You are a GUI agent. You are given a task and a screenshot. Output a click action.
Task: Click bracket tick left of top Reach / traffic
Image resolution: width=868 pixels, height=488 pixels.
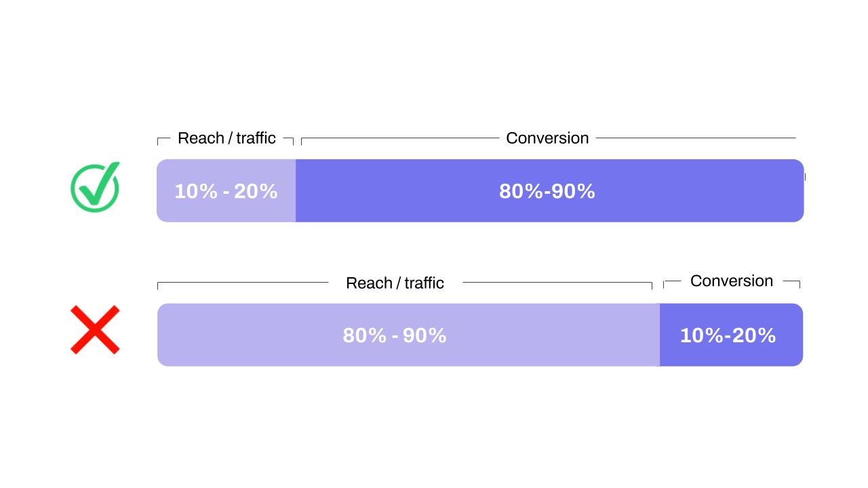click(x=163, y=140)
